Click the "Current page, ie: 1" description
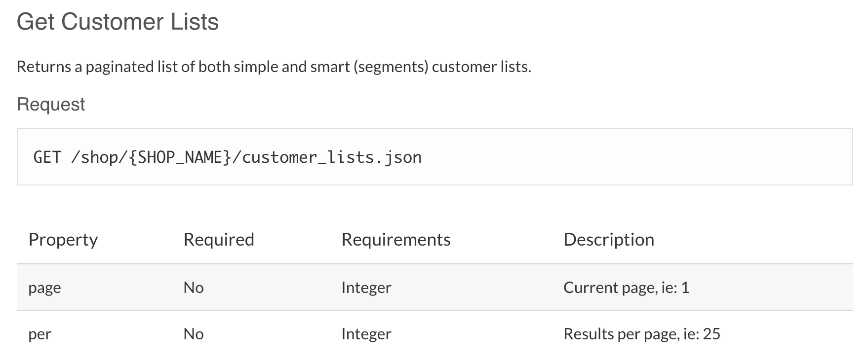This screenshot has width=868, height=362. 626,288
